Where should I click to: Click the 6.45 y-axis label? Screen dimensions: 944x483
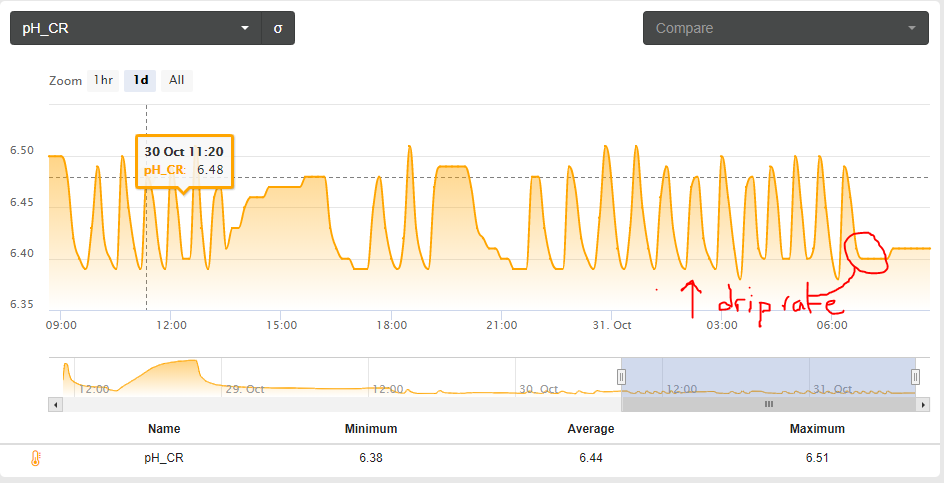(x=22, y=202)
